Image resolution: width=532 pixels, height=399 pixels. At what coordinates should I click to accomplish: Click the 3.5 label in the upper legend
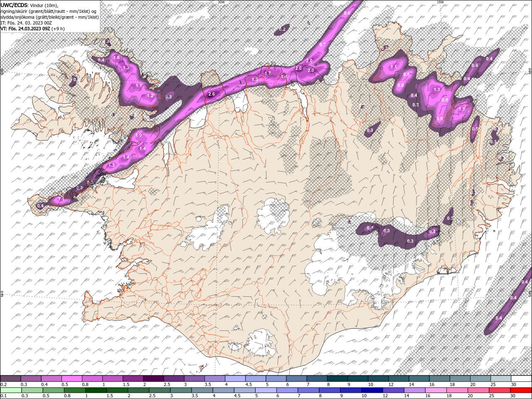pos(207,384)
